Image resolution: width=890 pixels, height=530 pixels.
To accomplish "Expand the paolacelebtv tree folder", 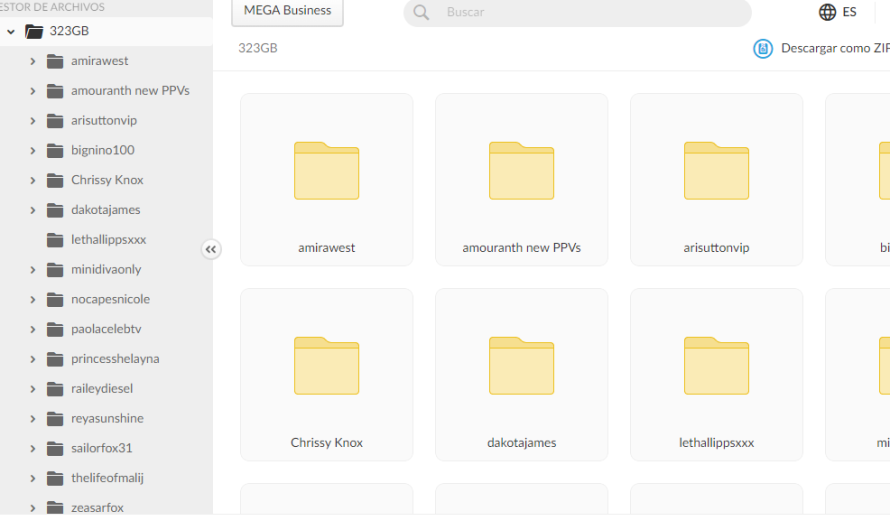I will [x=32, y=329].
